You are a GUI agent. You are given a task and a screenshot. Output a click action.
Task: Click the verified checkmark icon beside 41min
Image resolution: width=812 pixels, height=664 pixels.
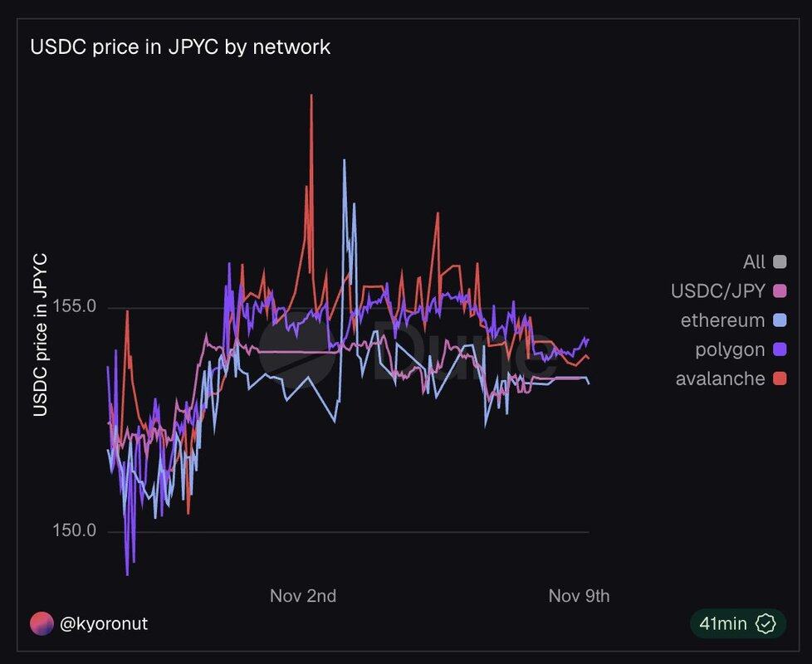766,623
